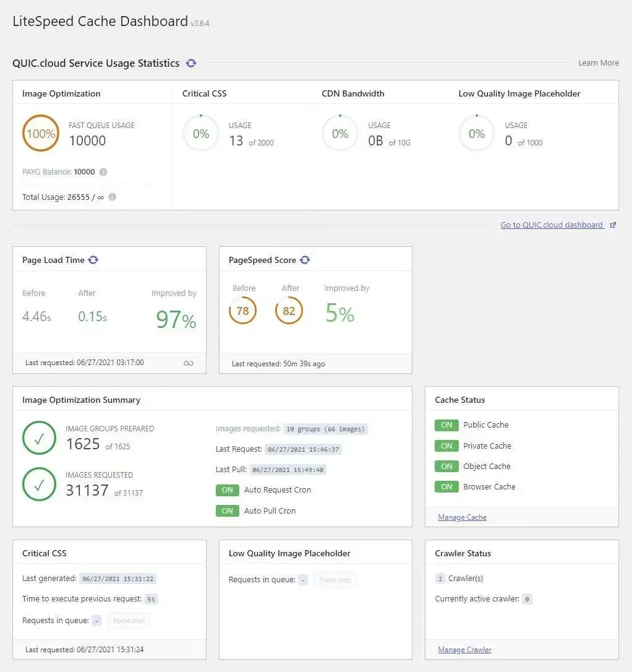
Task: Click Last generated value 06/27/2021 15:31:22
Action: pyautogui.click(x=117, y=579)
